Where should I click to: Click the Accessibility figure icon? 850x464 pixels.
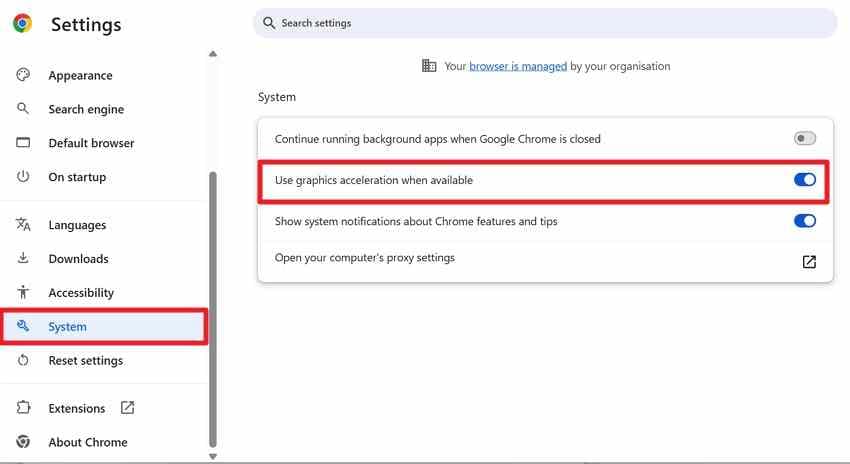(23, 292)
